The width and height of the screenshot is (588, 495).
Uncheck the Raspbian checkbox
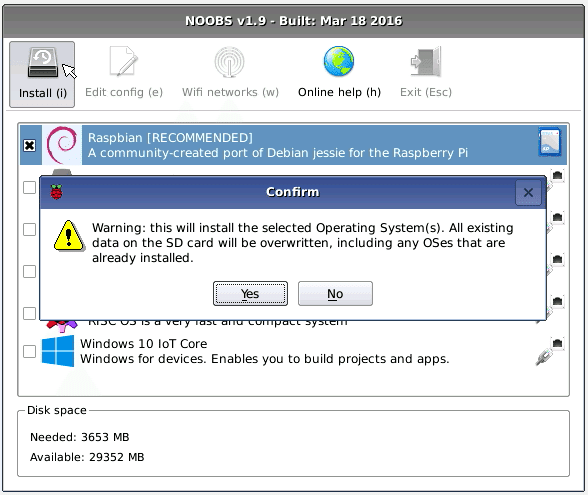(x=30, y=145)
